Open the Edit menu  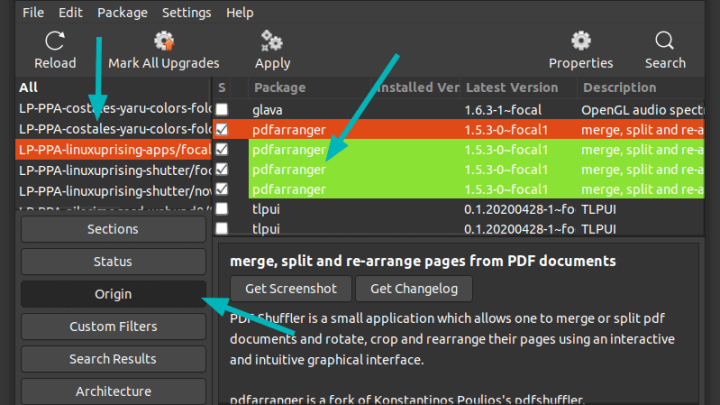[70, 12]
